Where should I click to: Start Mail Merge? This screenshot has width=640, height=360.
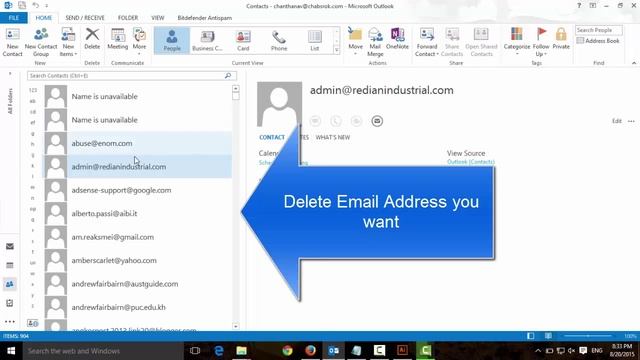pyautogui.click(x=375, y=42)
